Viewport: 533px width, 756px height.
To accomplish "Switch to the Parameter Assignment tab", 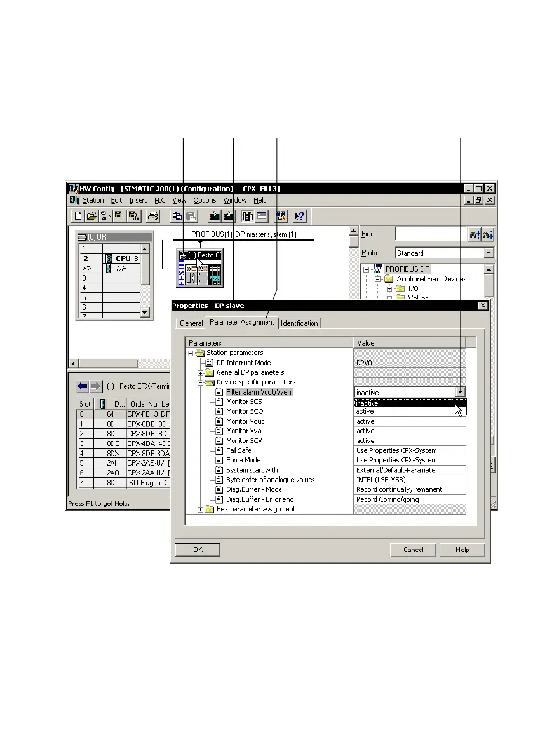I will tap(241, 322).
